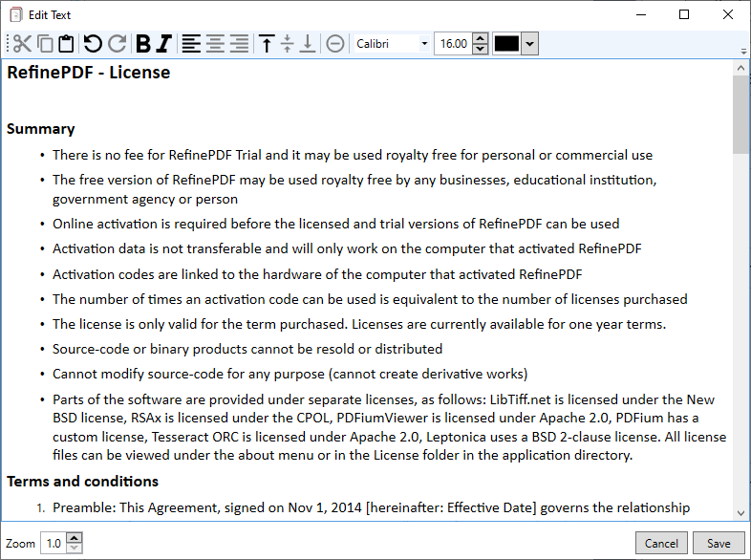Decrease zoom with the down stepper

pyautogui.click(x=75, y=549)
